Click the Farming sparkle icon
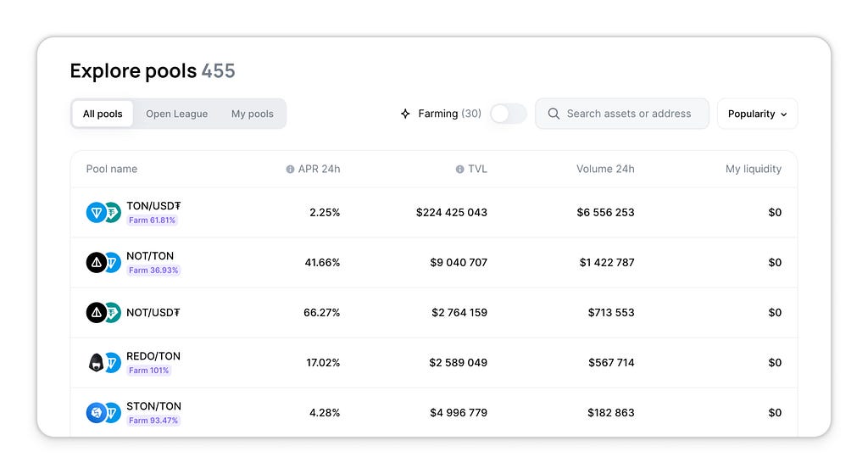Viewport: 868px width, 474px height. (x=406, y=114)
